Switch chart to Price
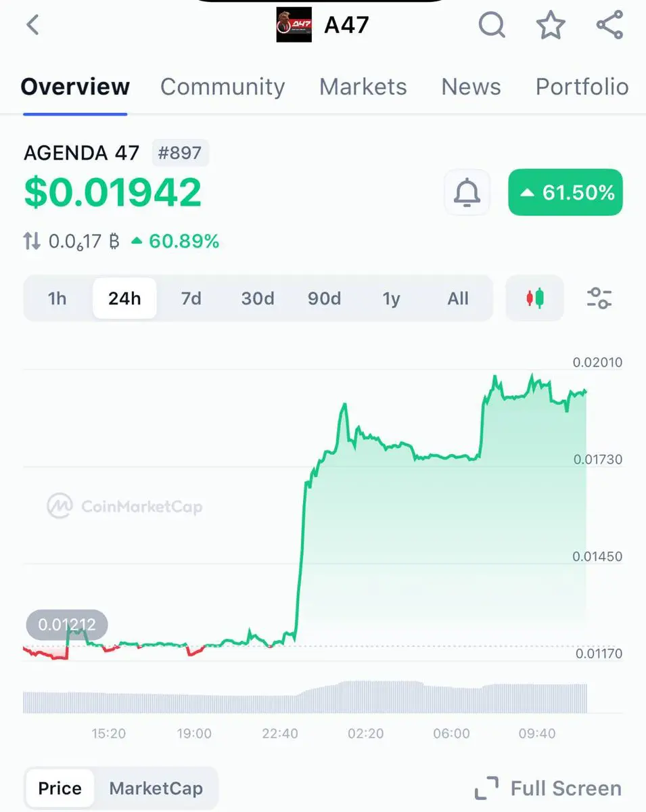 point(60,788)
